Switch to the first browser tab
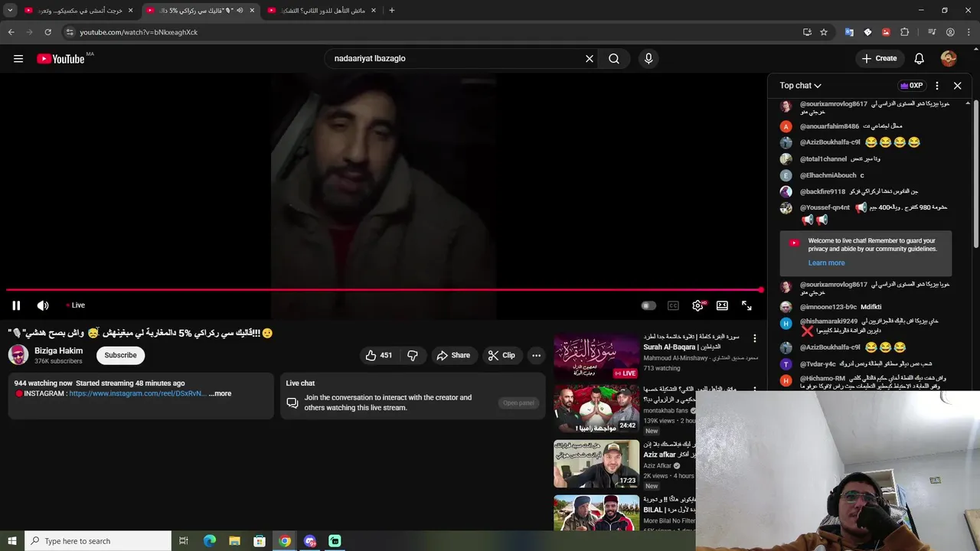 [x=79, y=11]
